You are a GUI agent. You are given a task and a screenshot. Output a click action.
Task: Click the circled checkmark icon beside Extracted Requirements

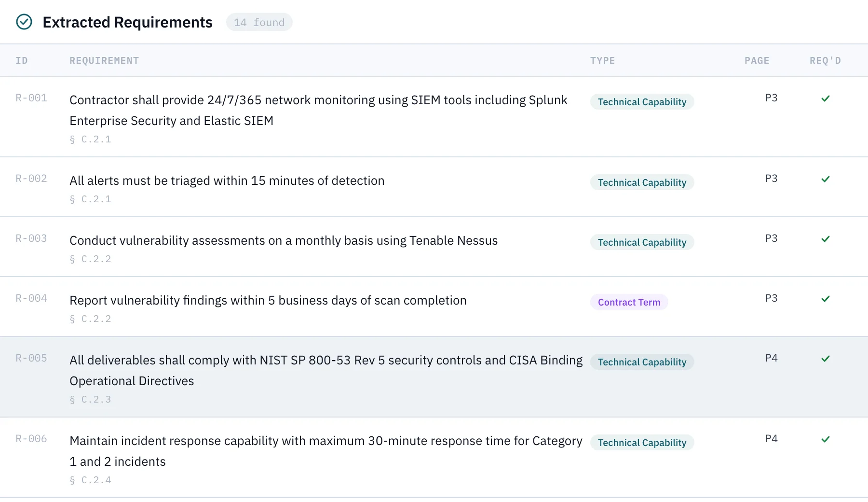(x=24, y=22)
